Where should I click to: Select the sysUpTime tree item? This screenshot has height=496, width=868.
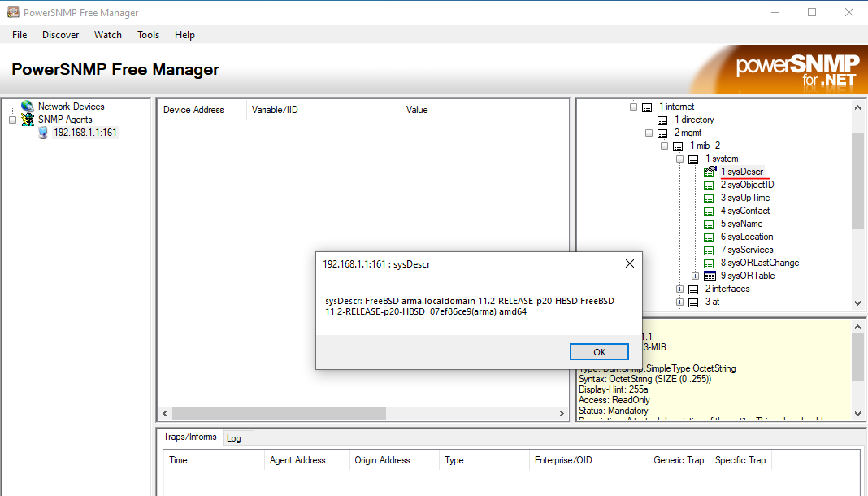[745, 198]
